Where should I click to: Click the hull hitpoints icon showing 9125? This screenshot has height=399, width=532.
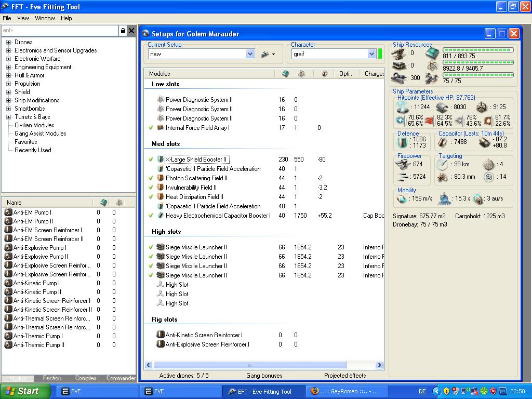pyautogui.click(x=481, y=108)
